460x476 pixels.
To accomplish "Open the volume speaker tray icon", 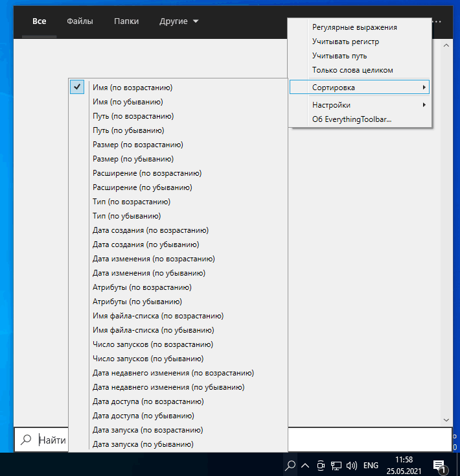I will [x=352, y=466].
